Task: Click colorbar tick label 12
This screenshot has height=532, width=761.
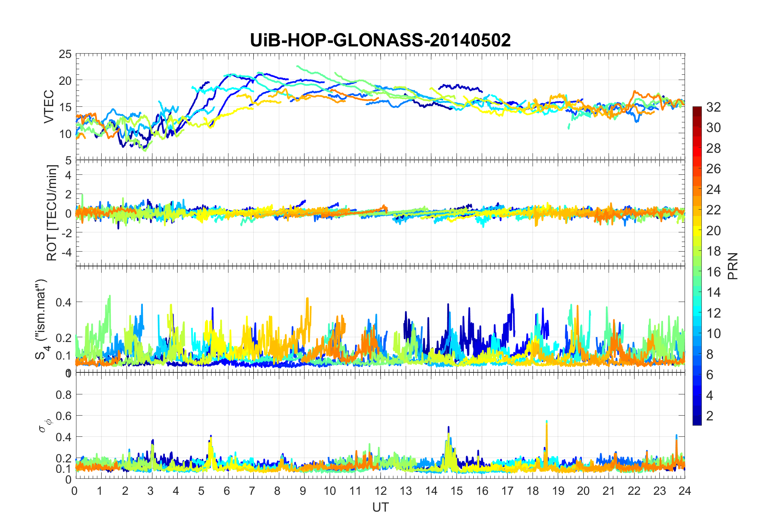Action: point(713,313)
